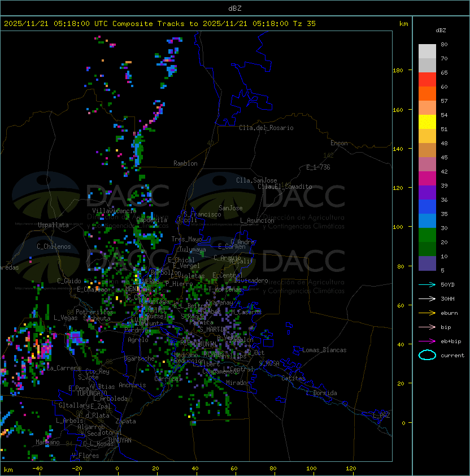470x476 pixels.
Task: Click the dBZ title at top
Action: 235,8
